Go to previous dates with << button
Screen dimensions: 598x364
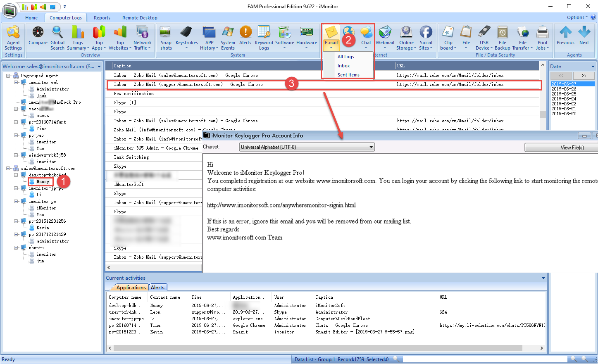(x=561, y=76)
